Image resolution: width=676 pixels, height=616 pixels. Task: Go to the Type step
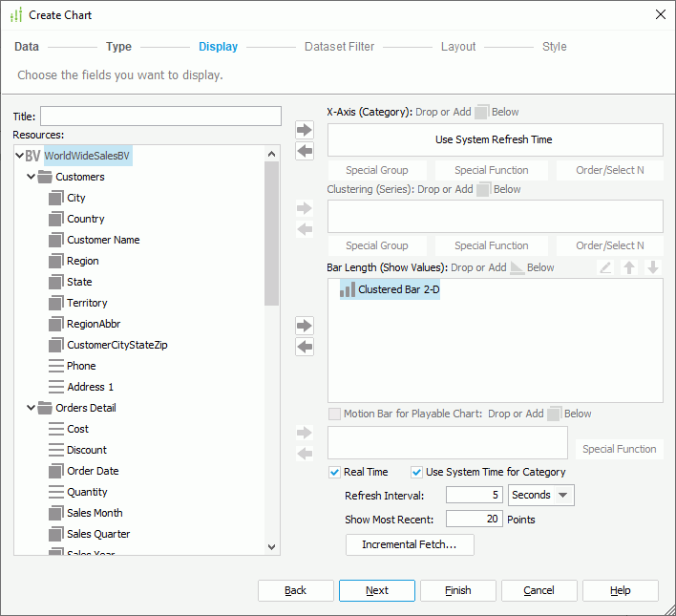click(x=118, y=47)
